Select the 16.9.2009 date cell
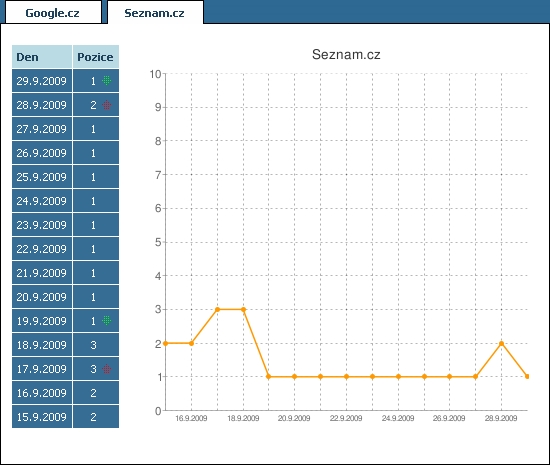 click(x=42, y=393)
